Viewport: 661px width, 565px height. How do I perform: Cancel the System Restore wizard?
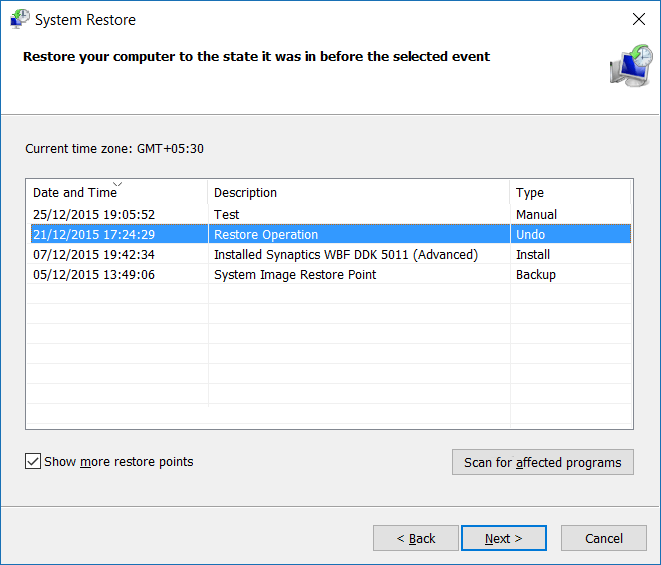click(604, 538)
